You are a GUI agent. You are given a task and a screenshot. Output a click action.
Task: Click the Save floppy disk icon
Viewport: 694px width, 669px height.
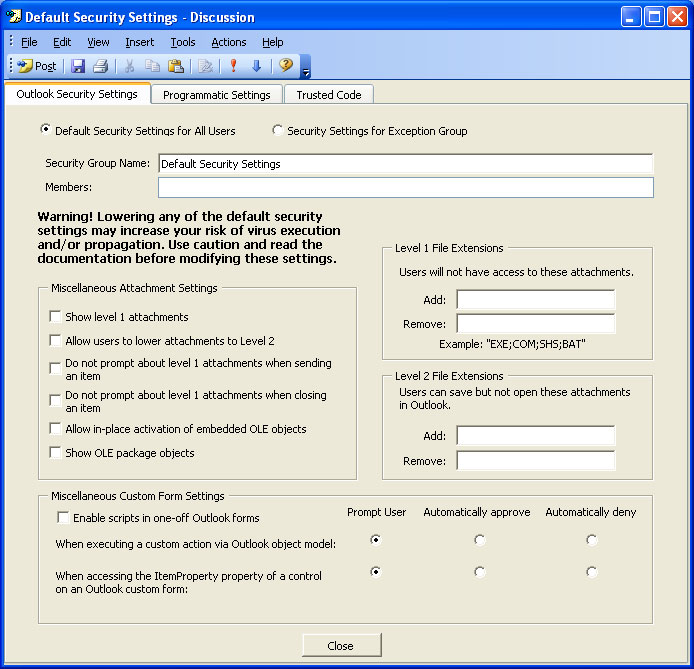pyautogui.click(x=78, y=66)
